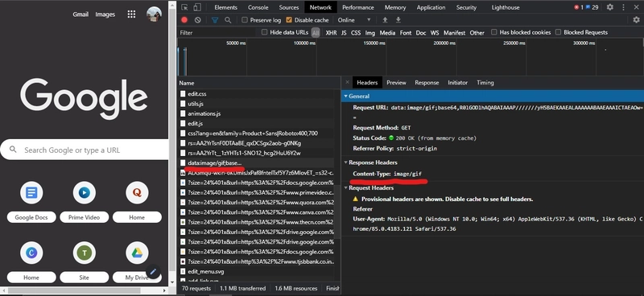Switch to the Console panel

click(258, 7)
